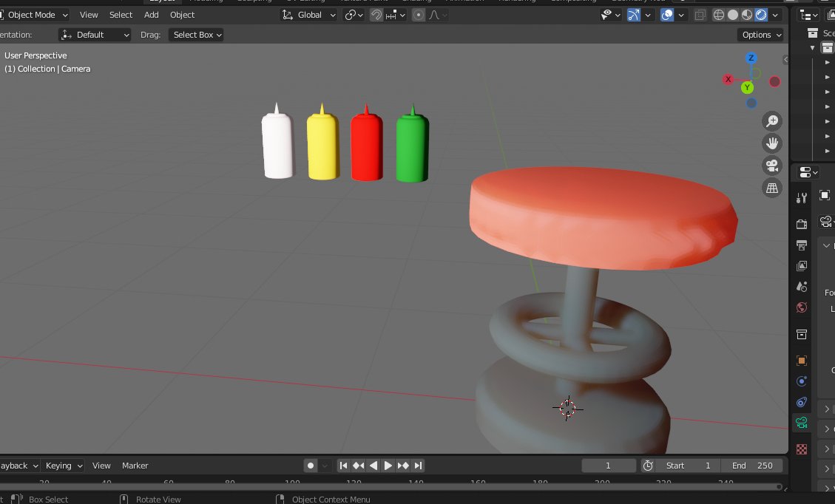Open snapping options dropdown

pyautogui.click(x=395, y=15)
